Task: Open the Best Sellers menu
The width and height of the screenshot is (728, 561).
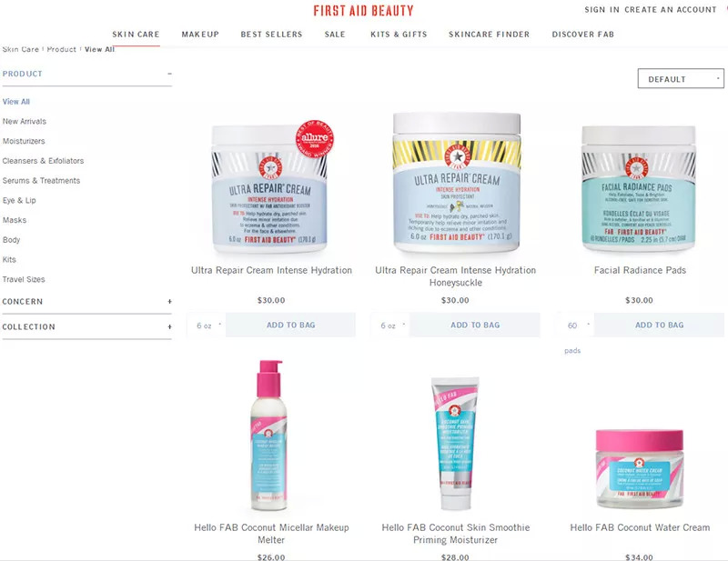Action: [271, 35]
